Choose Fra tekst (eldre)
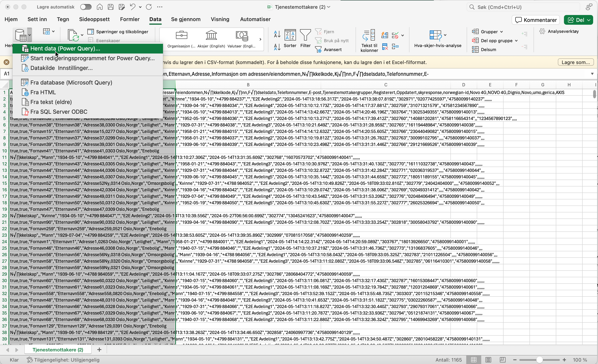This screenshot has width=598, height=364. 88,102
